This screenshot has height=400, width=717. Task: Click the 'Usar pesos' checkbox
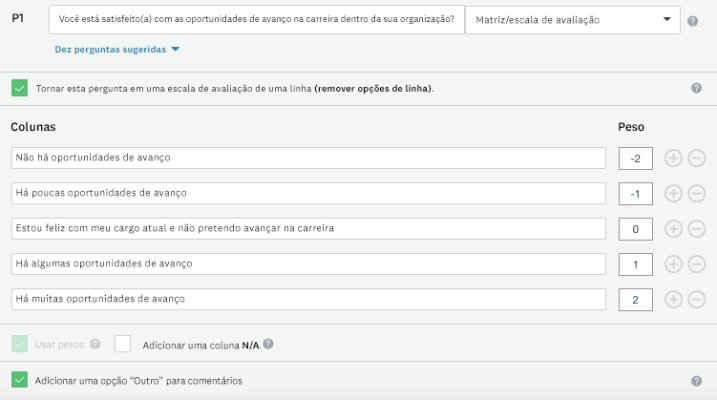20,344
